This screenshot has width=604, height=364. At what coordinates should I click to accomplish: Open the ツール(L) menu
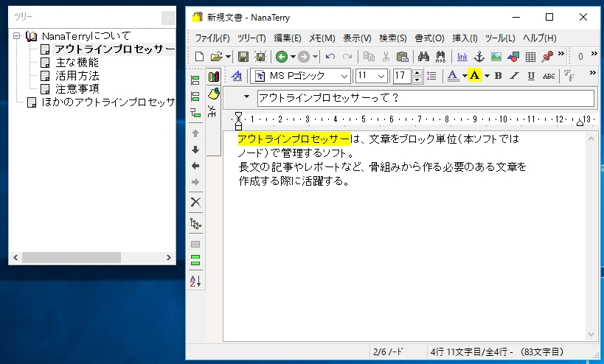click(x=500, y=38)
